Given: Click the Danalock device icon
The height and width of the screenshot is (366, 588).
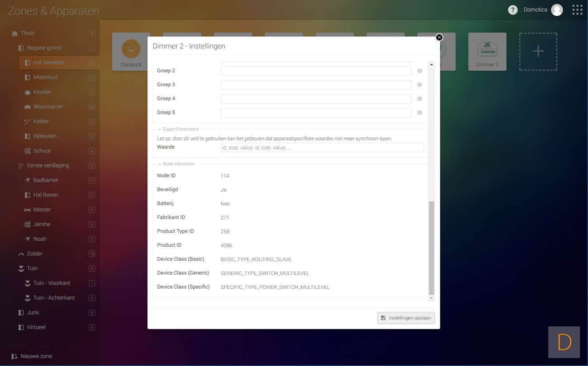Looking at the screenshot, I should [x=131, y=48].
